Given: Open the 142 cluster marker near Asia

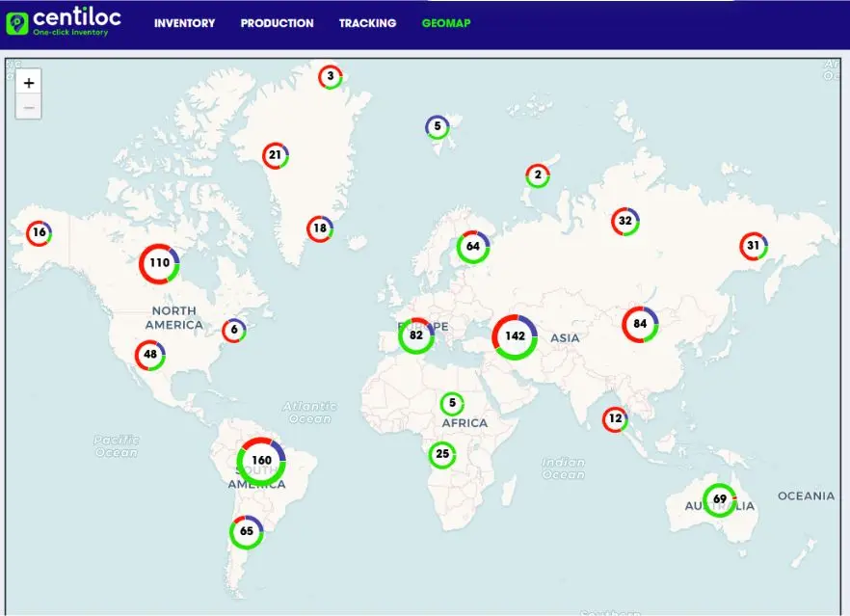Looking at the screenshot, I should click(515, 336).
